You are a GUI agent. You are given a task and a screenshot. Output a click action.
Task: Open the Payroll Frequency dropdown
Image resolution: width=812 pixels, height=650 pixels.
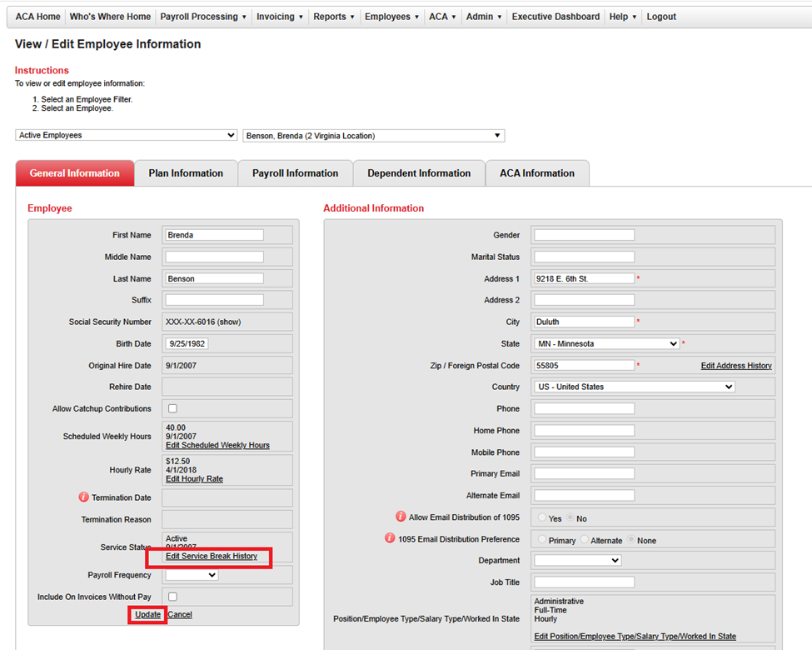pyautogui.click(x=192, y=575)
